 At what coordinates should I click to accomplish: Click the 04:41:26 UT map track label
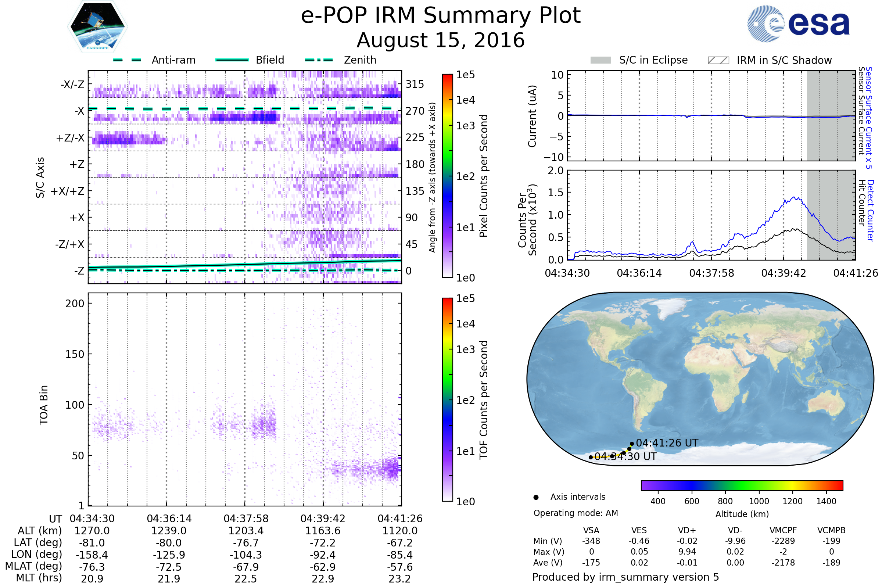[x=667, y=443]
